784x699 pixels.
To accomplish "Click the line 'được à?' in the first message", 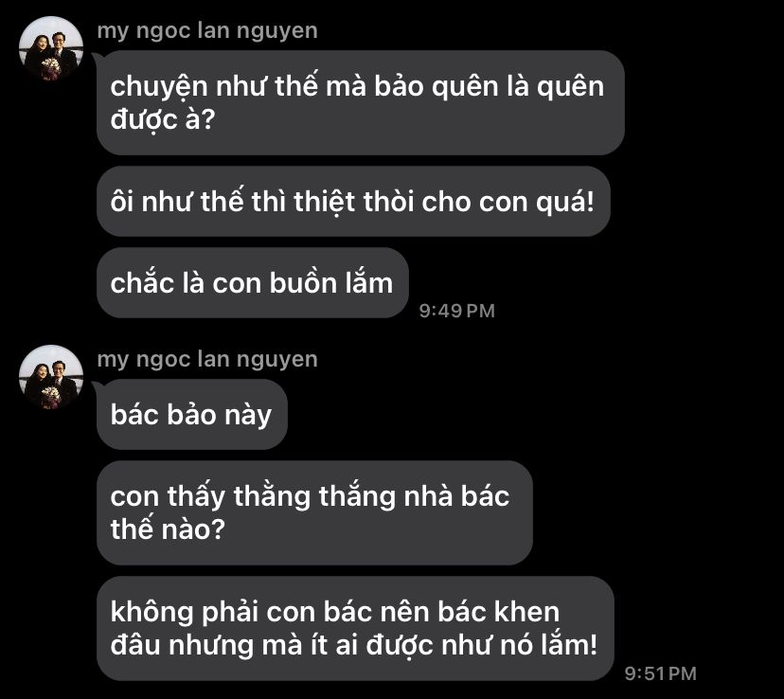I will pos(163,119).
